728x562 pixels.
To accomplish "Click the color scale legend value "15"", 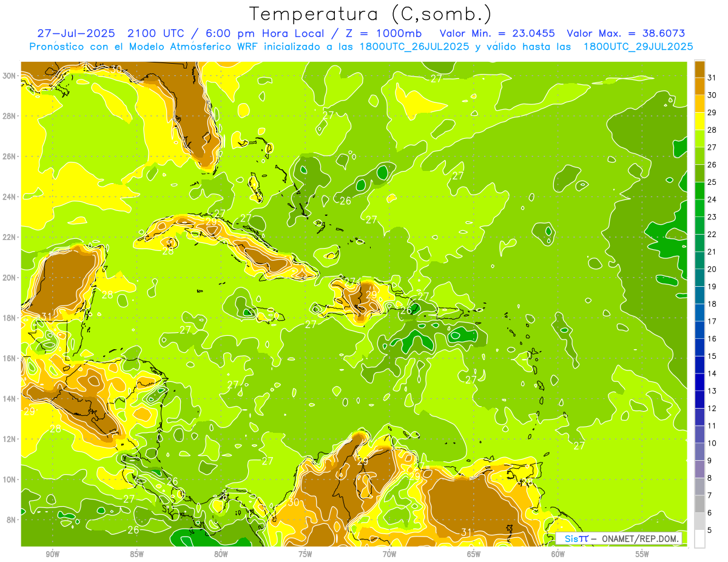I will click(712, 356).
